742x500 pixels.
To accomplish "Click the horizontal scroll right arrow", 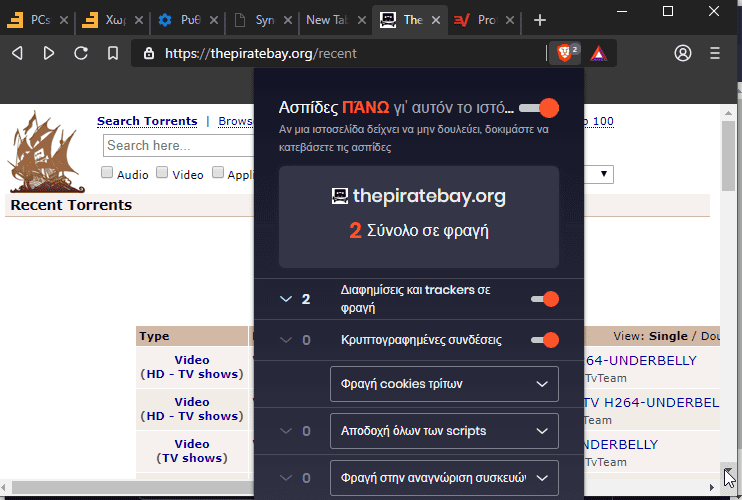I will (x=712, y=487).
